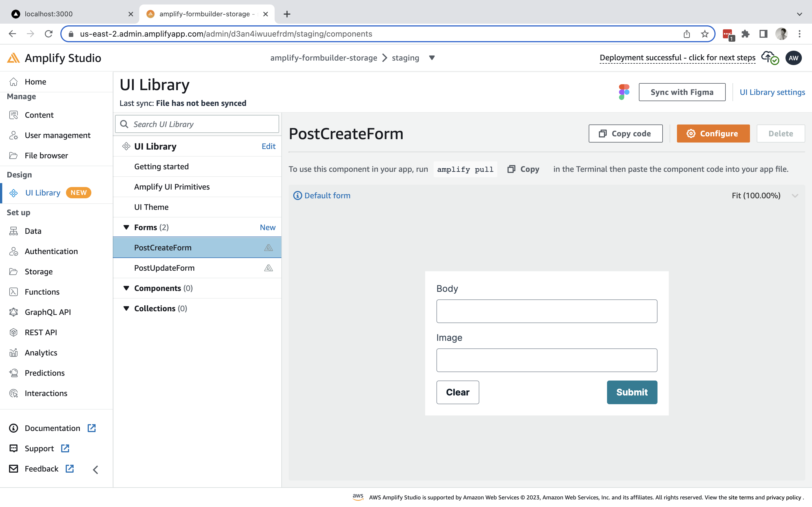Select the Data setup icon
812x507 pixels.
[x=14, y=231]
